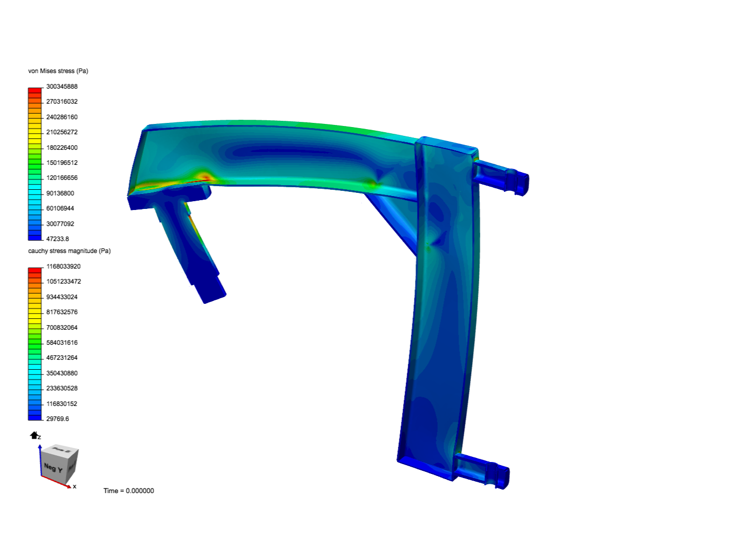This screenshot has height=560, width=747.
Task: Click the home view reset icon
Action: [34, 435]
